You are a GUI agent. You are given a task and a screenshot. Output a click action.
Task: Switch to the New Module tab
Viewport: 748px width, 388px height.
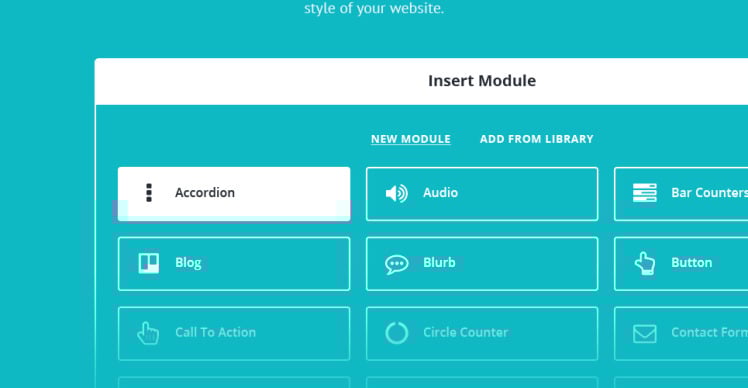tap(411, 139)
